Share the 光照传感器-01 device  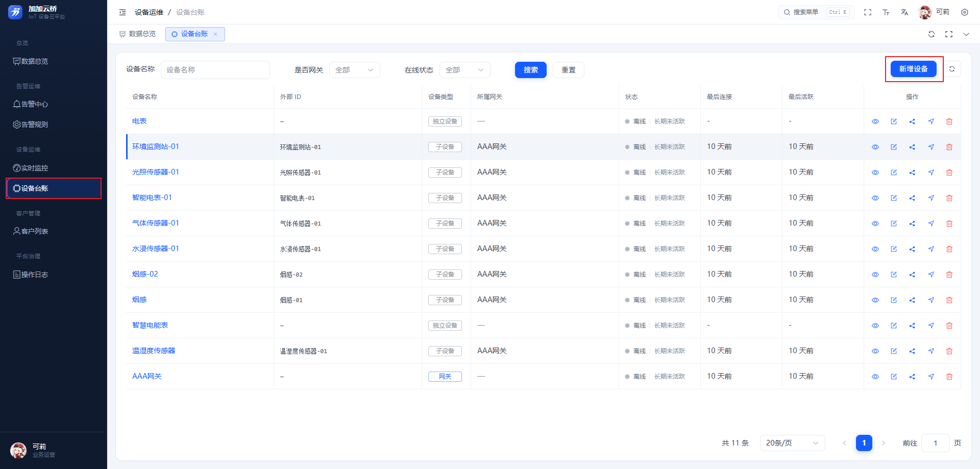912,172
